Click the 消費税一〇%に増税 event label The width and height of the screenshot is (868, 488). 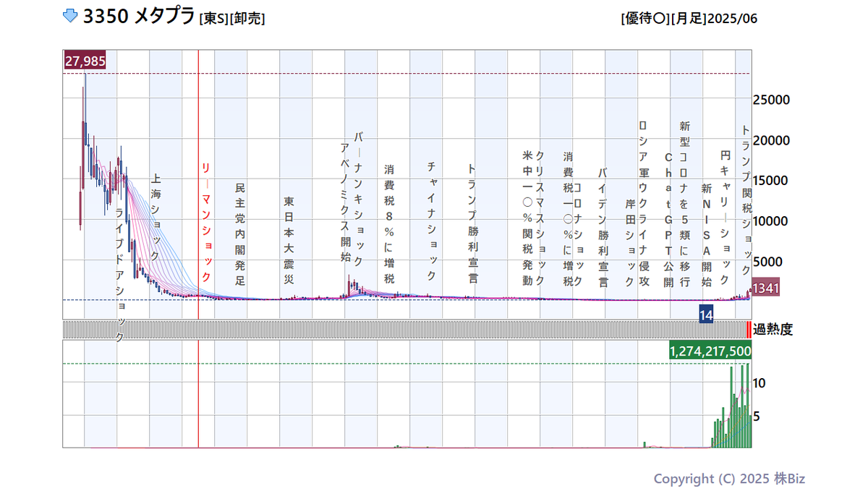568,219
